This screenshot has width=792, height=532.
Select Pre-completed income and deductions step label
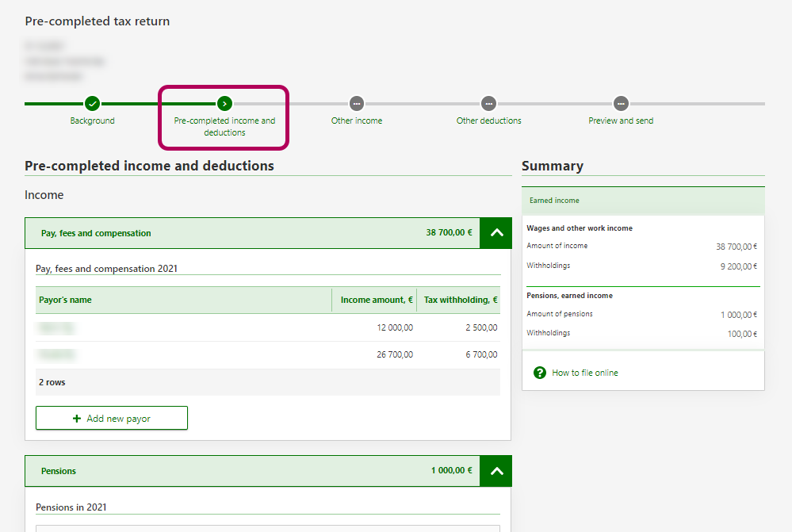pyautogui.click(x=224, y=127)
